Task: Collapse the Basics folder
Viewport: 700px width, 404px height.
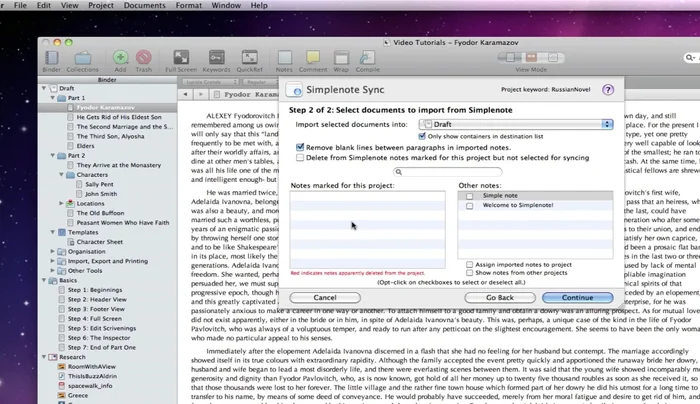Action: 44,280
